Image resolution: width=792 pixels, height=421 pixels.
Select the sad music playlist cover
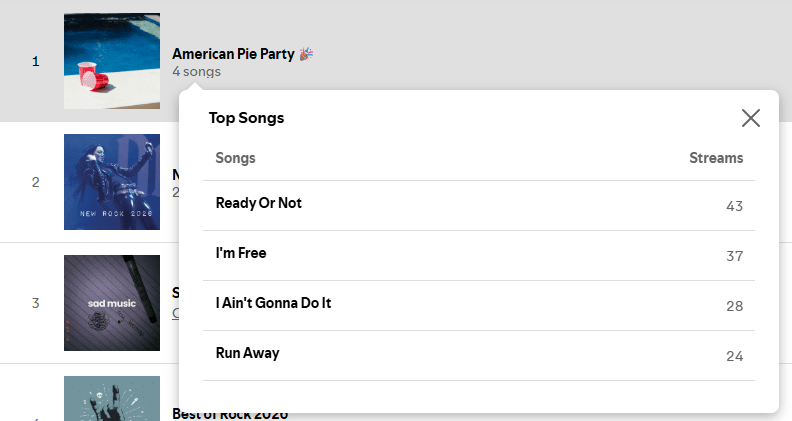(112, 303)
